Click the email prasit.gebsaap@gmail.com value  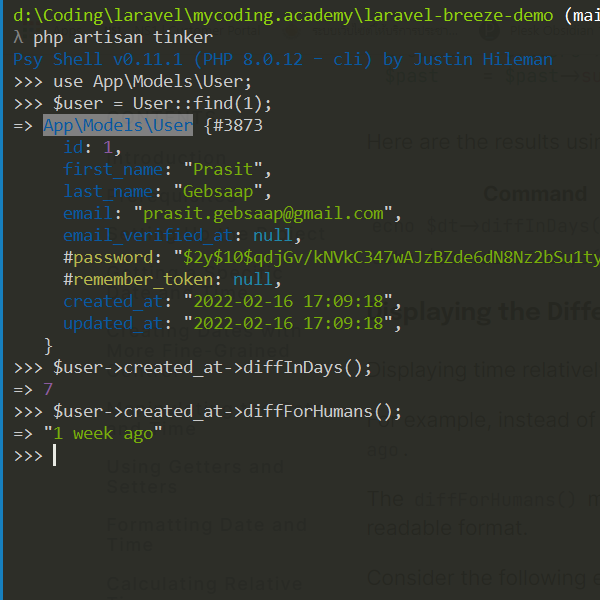pyautogui.click(x=263, y=214)
